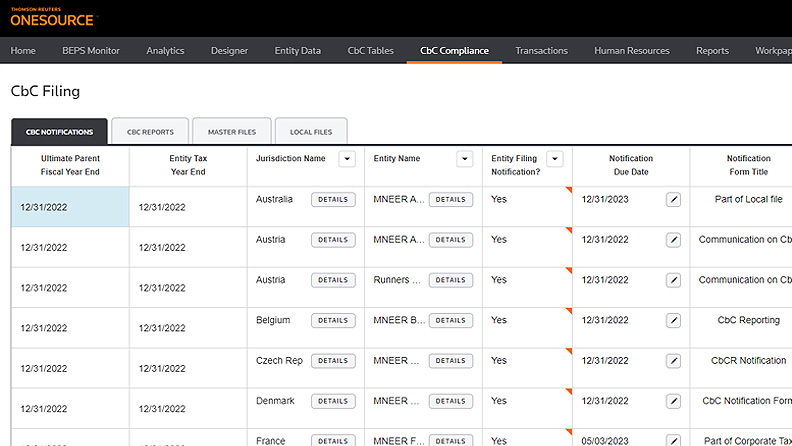Switch to Master Files tab

232,131
